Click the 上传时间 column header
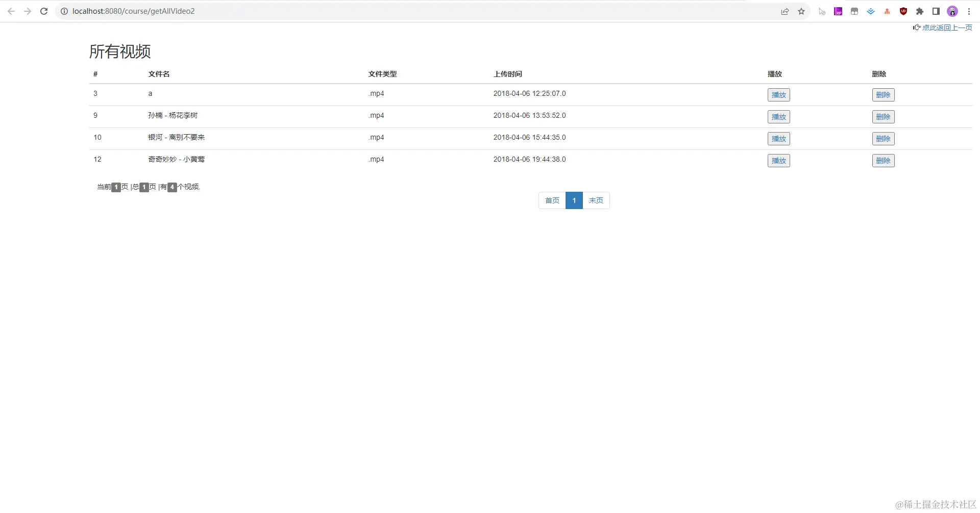Viewport: 980px width, 513px height. [x=507, y=74]
